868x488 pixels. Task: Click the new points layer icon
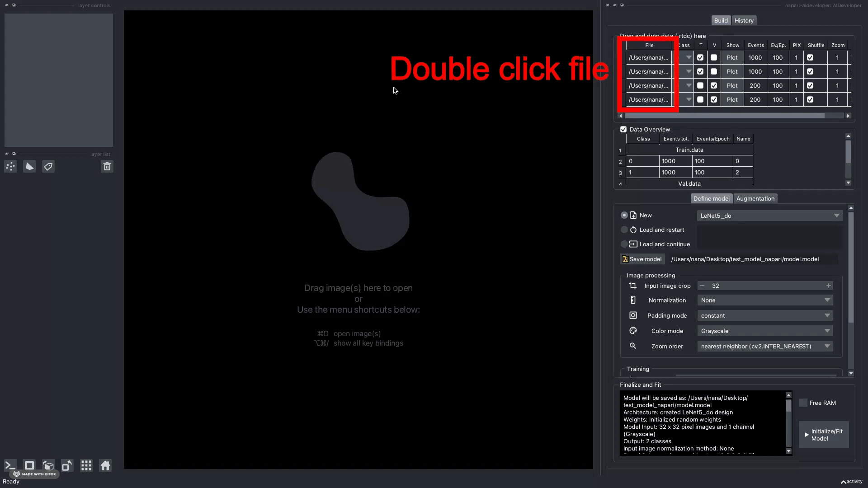[10, 167]
